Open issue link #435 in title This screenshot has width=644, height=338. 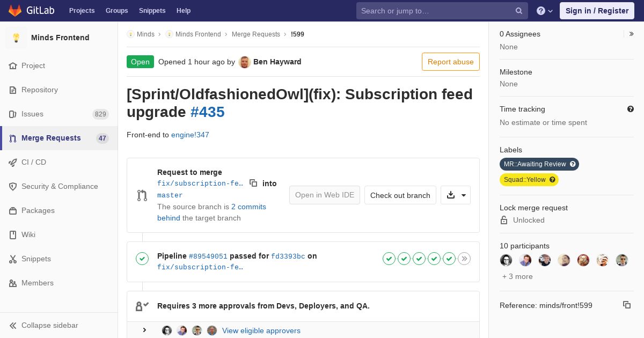[207, 112]
